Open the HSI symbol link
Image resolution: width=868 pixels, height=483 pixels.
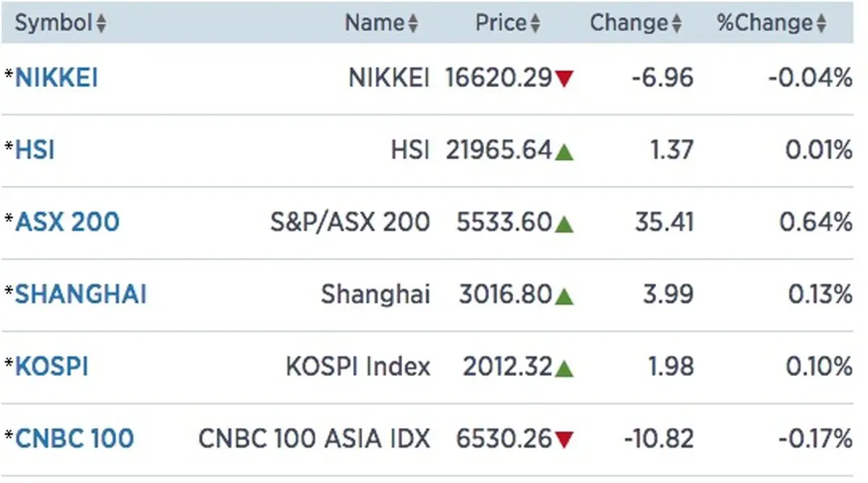coord(35,150)
